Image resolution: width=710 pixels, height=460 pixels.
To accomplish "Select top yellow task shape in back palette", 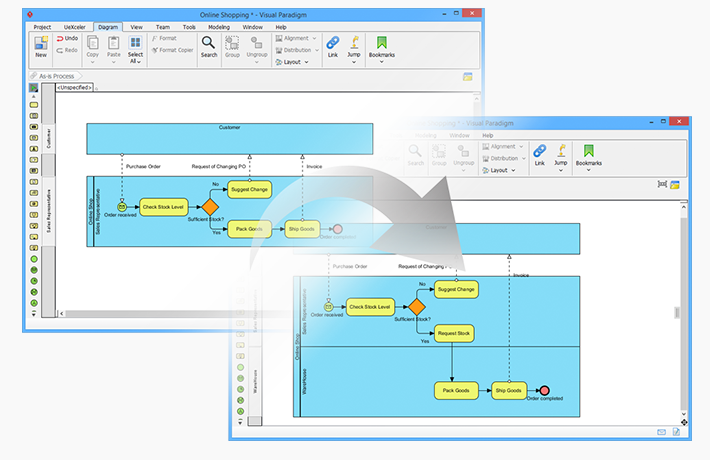I will [34, 105].
